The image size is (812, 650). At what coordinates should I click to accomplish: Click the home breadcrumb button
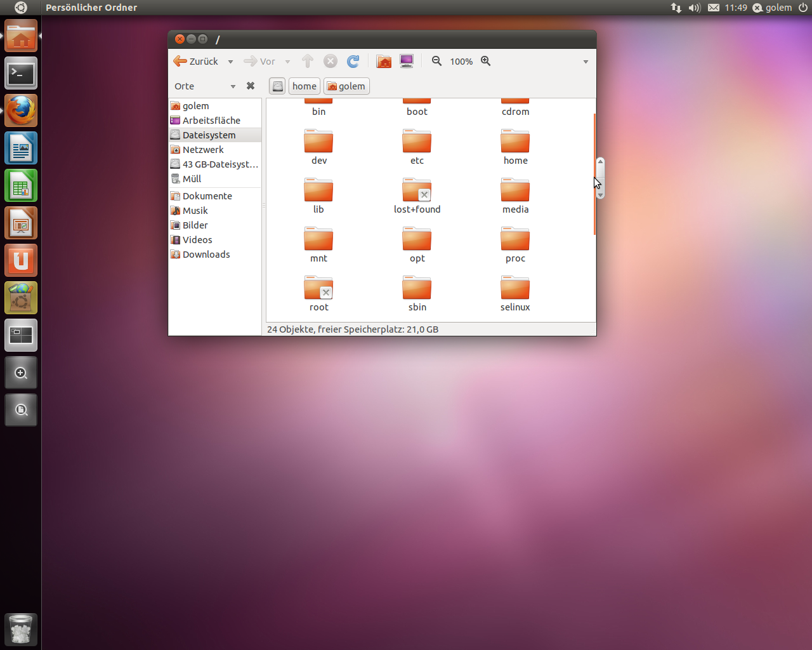pos(304,86)
